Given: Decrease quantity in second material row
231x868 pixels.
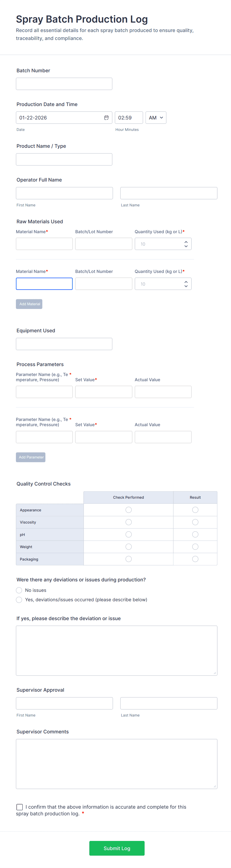Looking at the screenshot, I should coord(186,286).
